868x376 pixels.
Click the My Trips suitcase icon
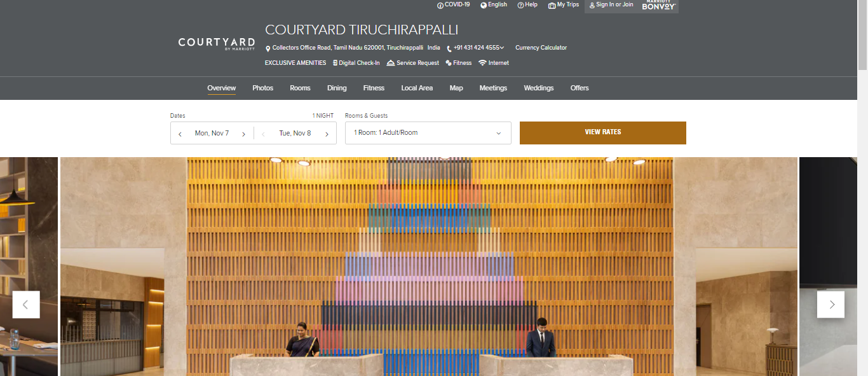(552, 5)
